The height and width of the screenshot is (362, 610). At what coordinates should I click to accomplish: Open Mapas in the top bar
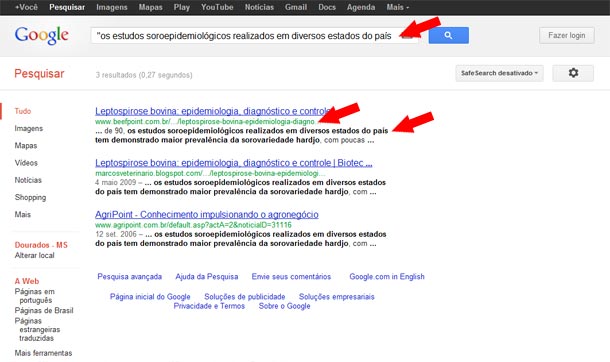(151, 7)
